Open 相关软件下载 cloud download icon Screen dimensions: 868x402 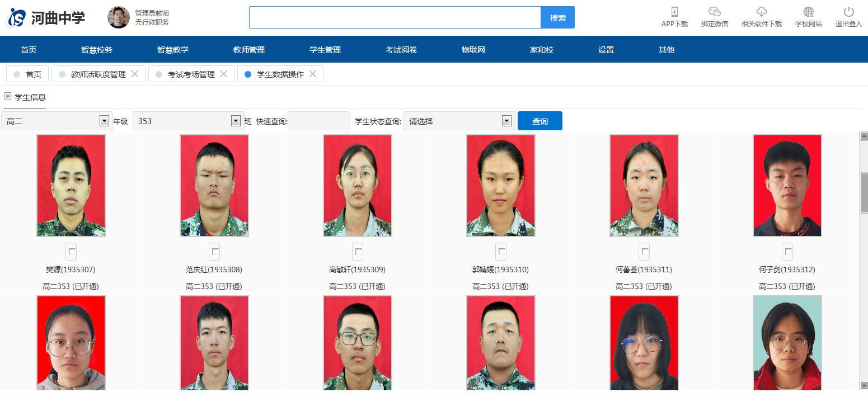click(x=762, y=12)
